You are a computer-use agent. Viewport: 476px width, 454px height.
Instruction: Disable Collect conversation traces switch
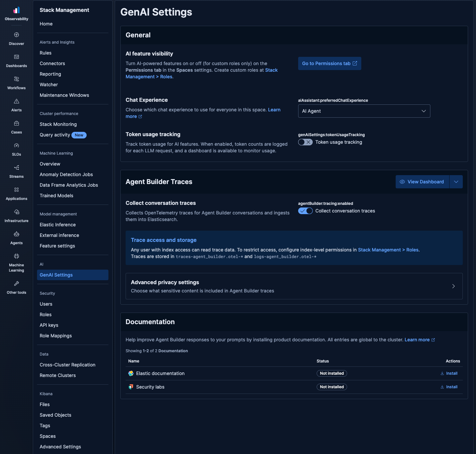(x=305, y=211)
